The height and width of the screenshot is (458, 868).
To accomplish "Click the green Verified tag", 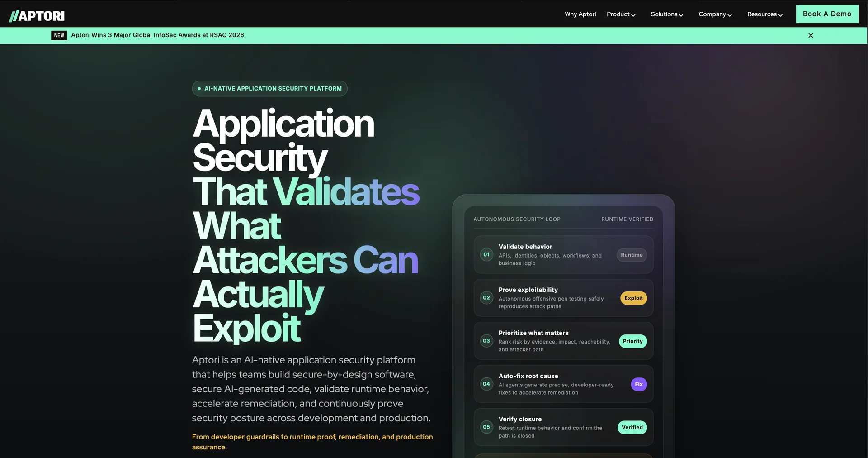I will (632, 427).
